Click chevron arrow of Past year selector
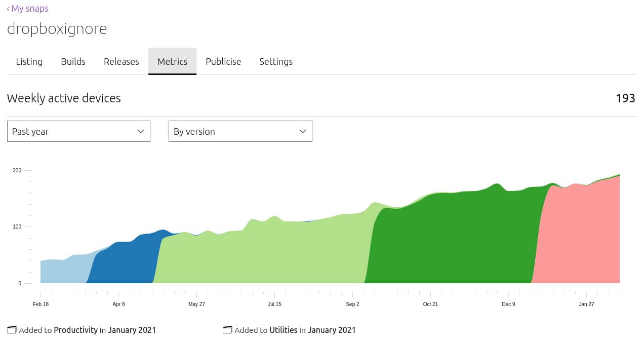Viewport: 644px width, 340px height. 141,131
